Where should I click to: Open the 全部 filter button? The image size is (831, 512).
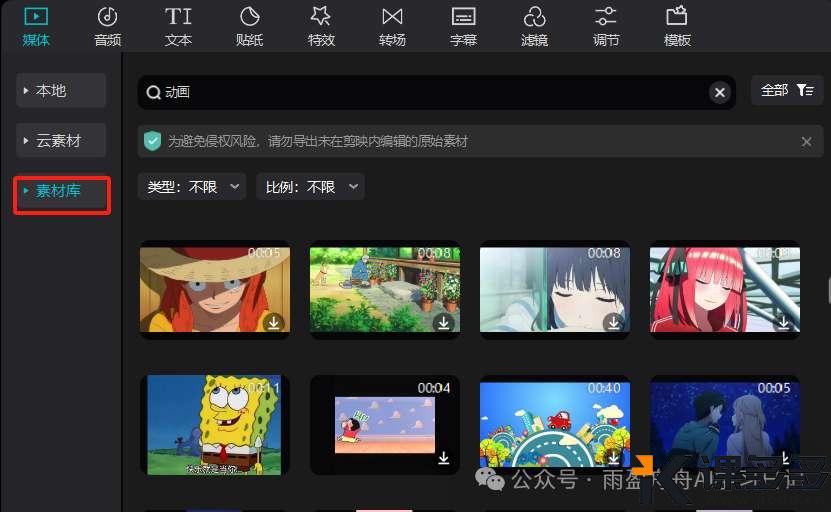787,90
